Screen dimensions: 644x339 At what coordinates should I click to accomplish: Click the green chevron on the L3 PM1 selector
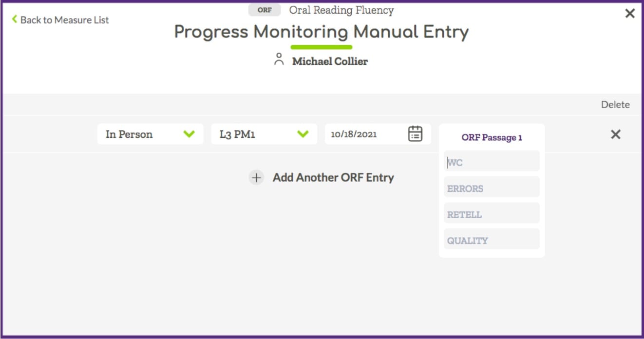[x=303, y=133]
